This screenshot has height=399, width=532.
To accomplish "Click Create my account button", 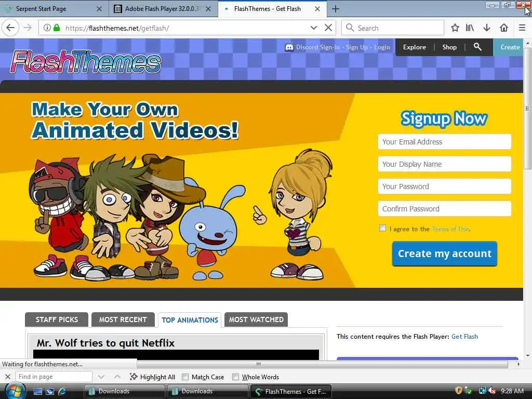I will 445,254.
